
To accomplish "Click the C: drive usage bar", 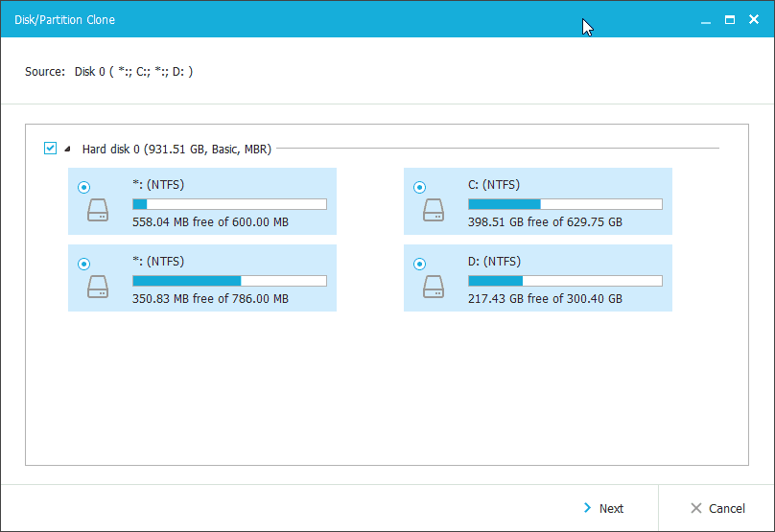I will [565, 204].
